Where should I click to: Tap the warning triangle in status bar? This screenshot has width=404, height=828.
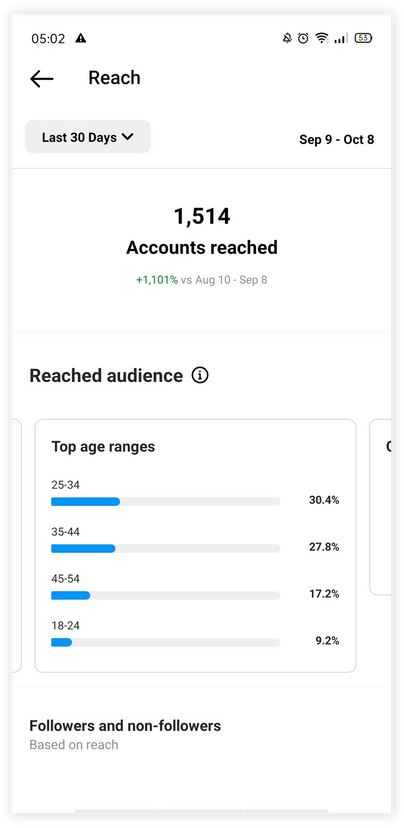pos(80,38)
